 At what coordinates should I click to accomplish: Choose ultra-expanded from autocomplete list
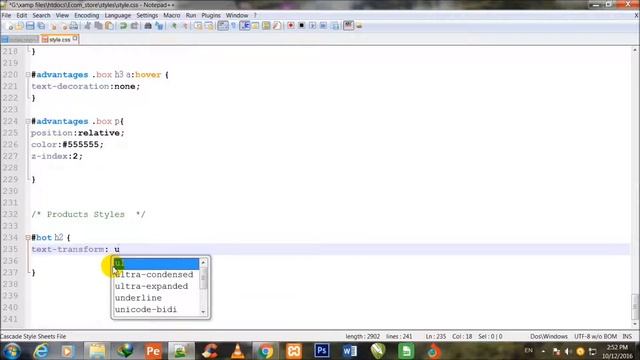click(152, 287)
